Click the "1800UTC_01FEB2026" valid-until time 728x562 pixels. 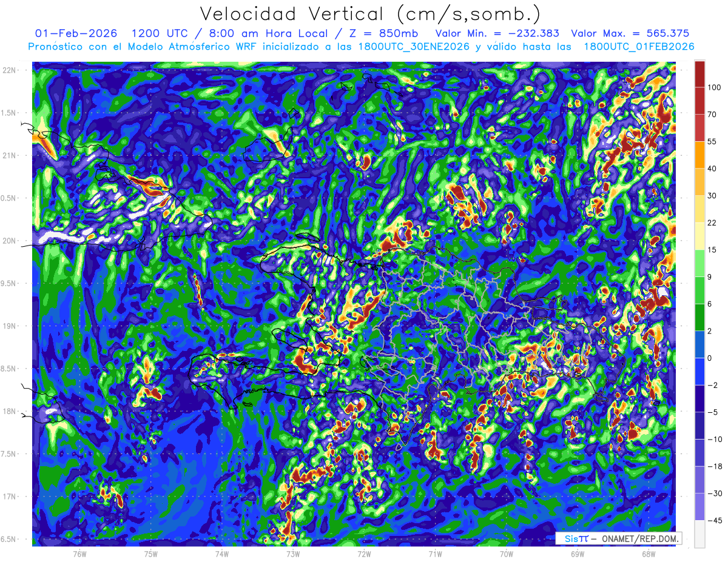[x=639, y=47]
